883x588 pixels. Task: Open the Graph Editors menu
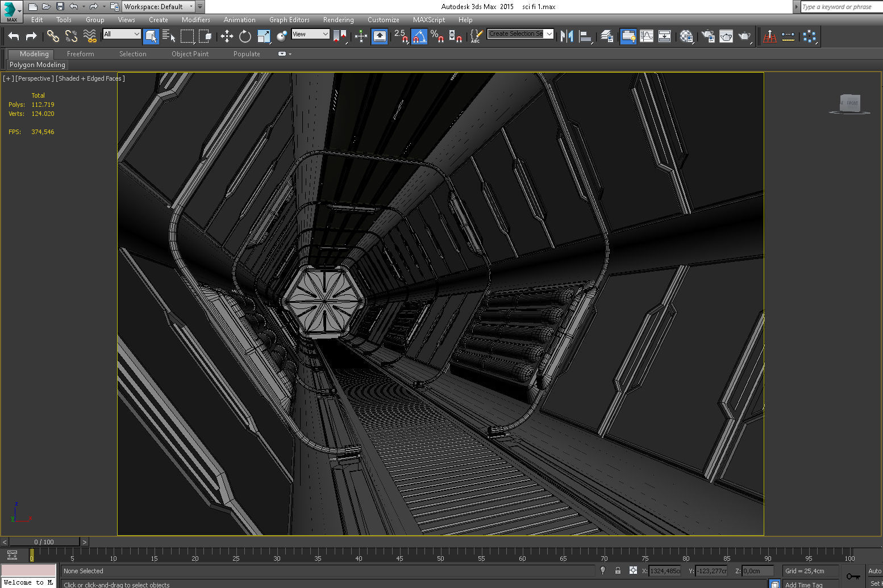tap(289, 20)
